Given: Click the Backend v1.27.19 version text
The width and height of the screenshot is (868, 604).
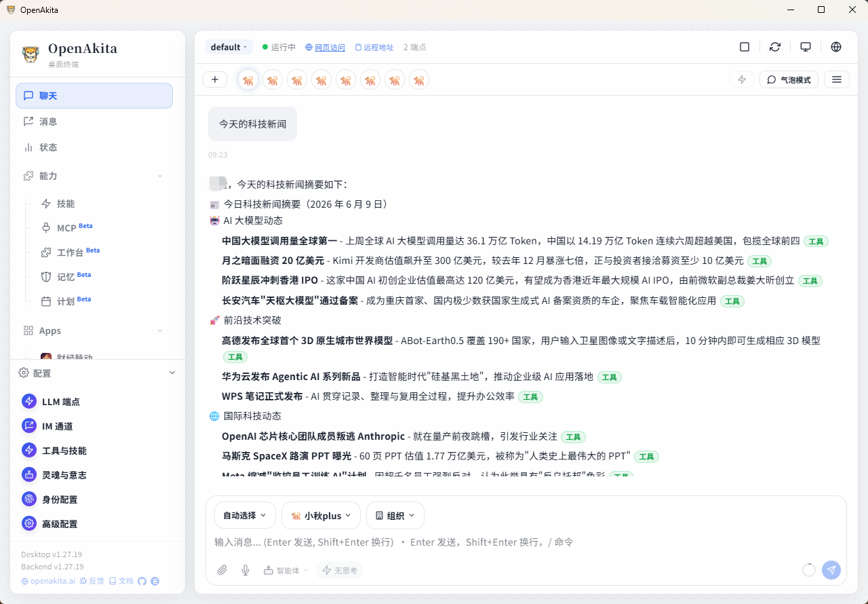Looking at the screenshot, I should coord(52,567).
